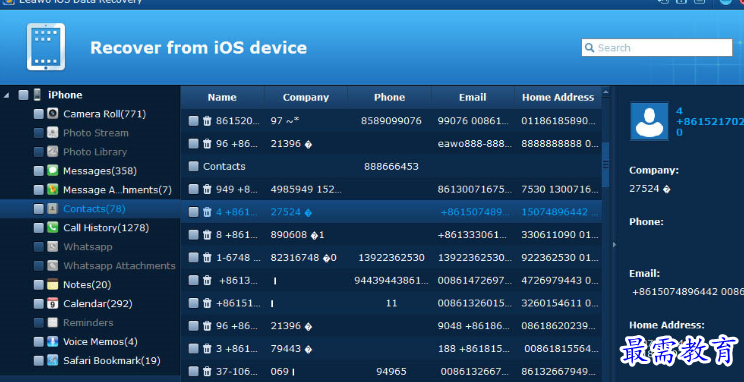Sort by the Phone column header
Viewport: 744px width, 382px height.
390,97
